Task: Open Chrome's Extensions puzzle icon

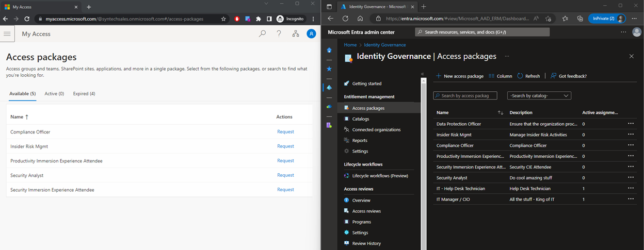Action: [259, 19]
